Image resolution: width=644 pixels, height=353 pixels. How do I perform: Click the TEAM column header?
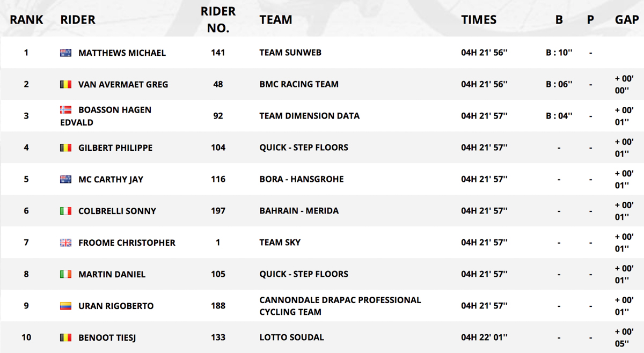(276, 20)
